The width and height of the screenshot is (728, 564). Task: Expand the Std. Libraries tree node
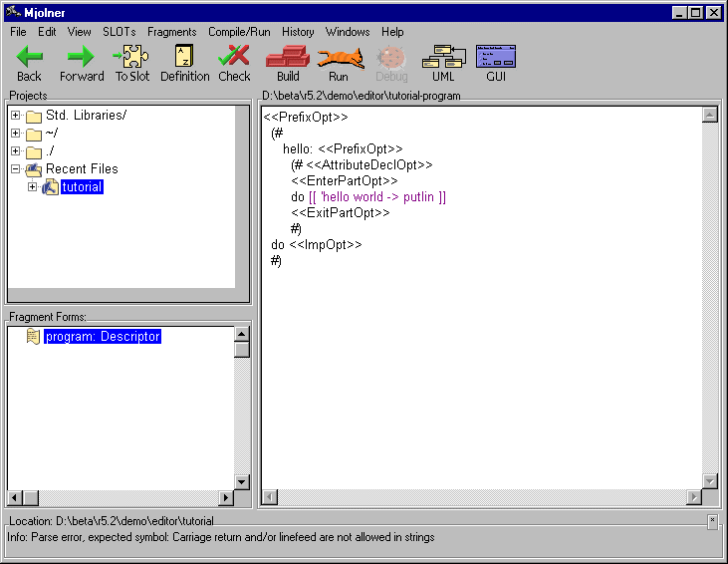pos(16,116)
